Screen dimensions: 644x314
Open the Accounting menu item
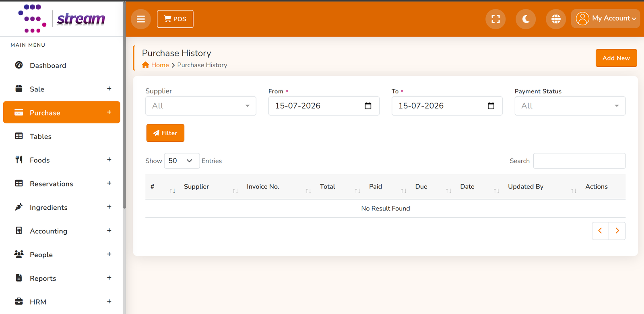62,231
